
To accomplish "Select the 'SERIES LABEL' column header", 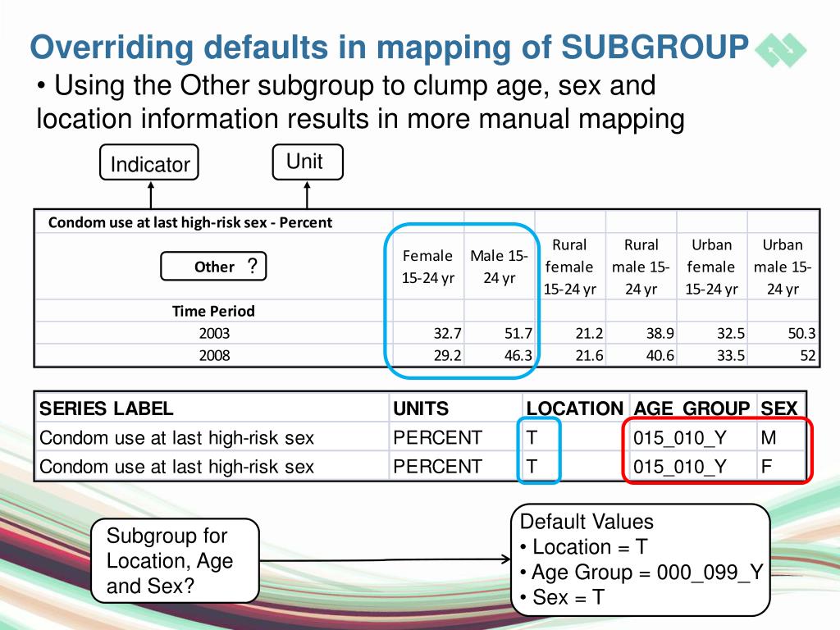I will [x=106, y=409].
